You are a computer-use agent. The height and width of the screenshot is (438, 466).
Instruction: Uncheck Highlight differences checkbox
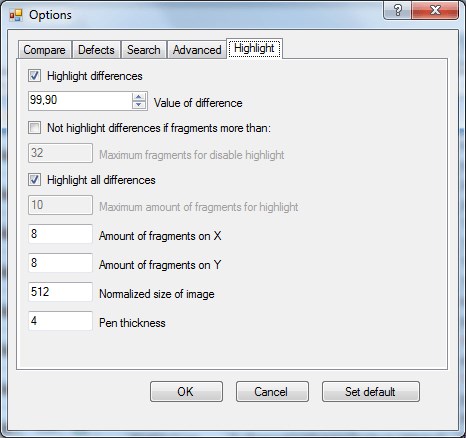click(x=35, y=76)
